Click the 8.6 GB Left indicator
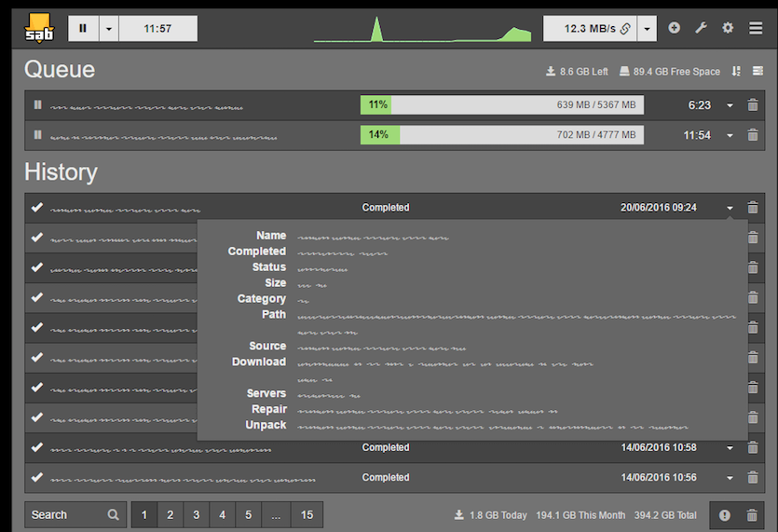778x532 pixels. click(577, 72)
